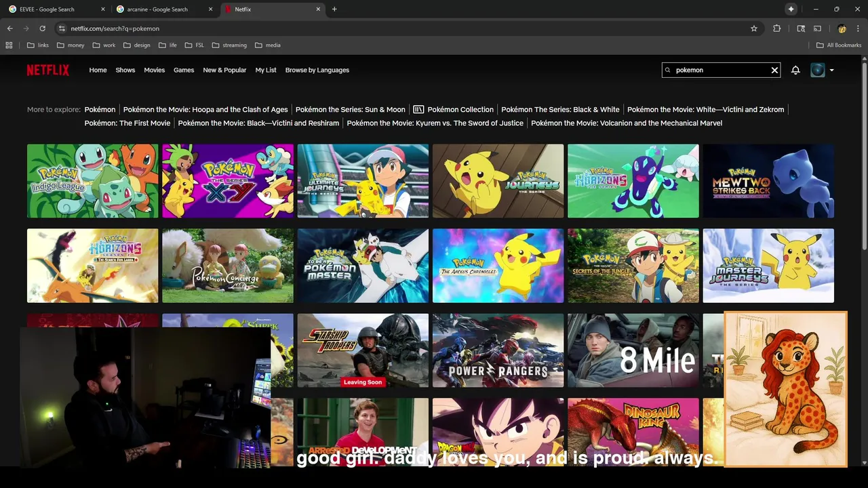Click the Netflix logo
Viewport: 868px width, 488px height.
[47, 70]
